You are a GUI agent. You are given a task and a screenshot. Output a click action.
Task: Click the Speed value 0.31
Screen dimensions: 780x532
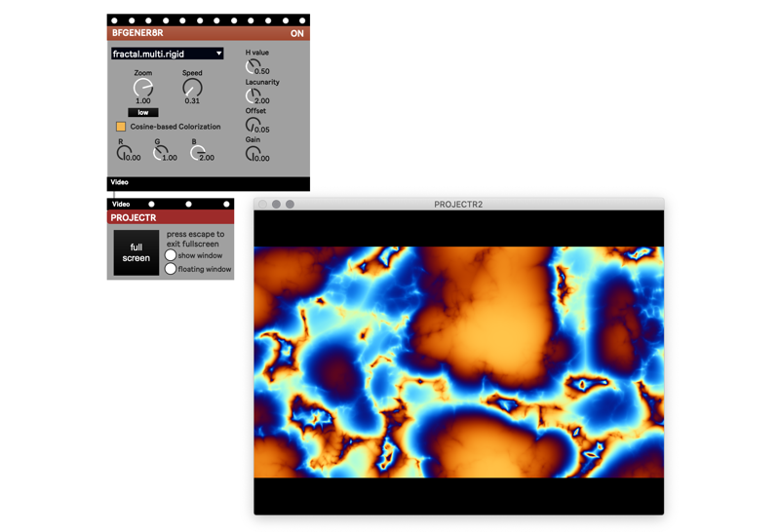point(192,101)
